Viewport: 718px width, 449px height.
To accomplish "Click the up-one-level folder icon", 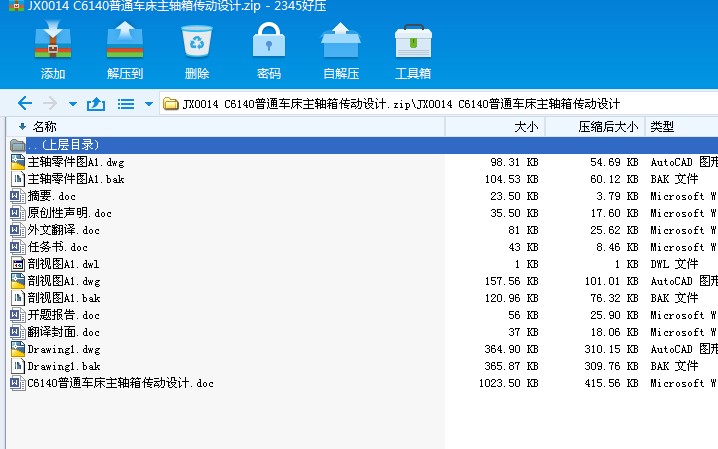I will tap(96, 104).
